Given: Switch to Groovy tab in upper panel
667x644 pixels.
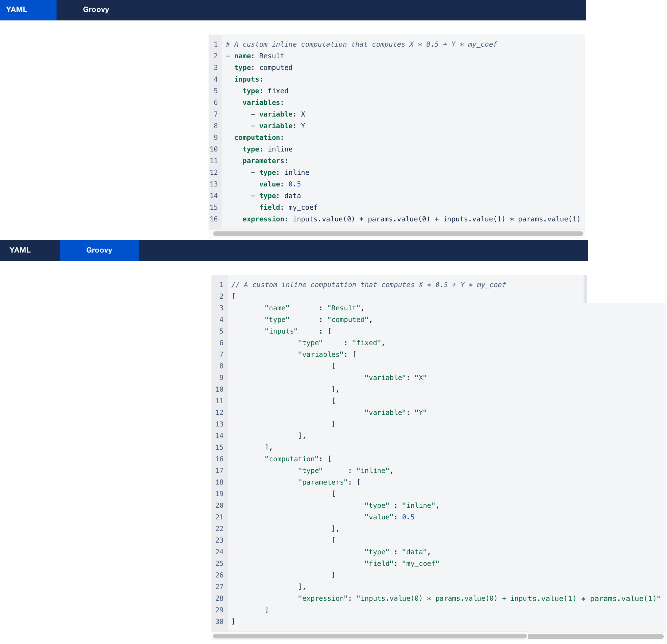Looking at the screenshot, I should click(x=96, y=10).
